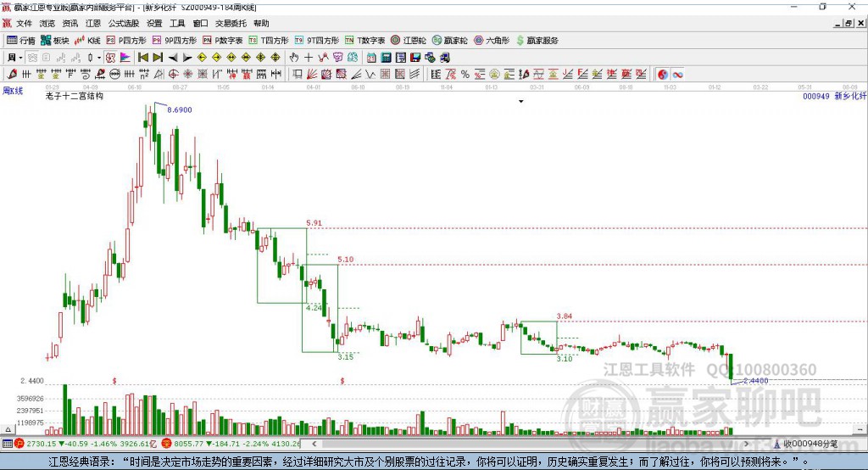Click the infinity loop icon
The image size is (868, 470).
(677, 75)
